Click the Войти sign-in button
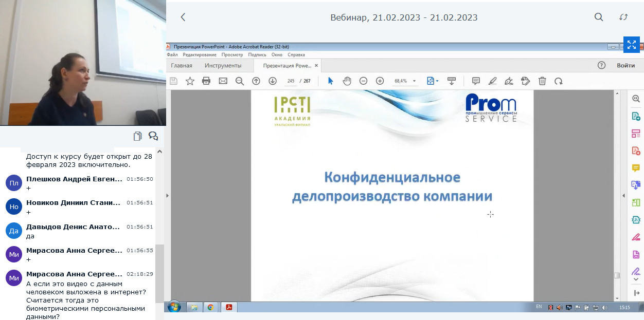Screen dimensions: 644x320 pyautogui.click(x=625, y=66)
